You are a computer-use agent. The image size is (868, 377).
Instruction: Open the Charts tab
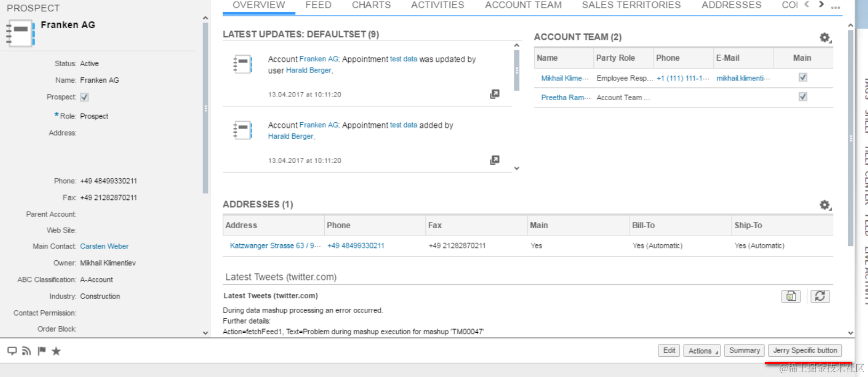pyautogui.click(x=371, y=5)
